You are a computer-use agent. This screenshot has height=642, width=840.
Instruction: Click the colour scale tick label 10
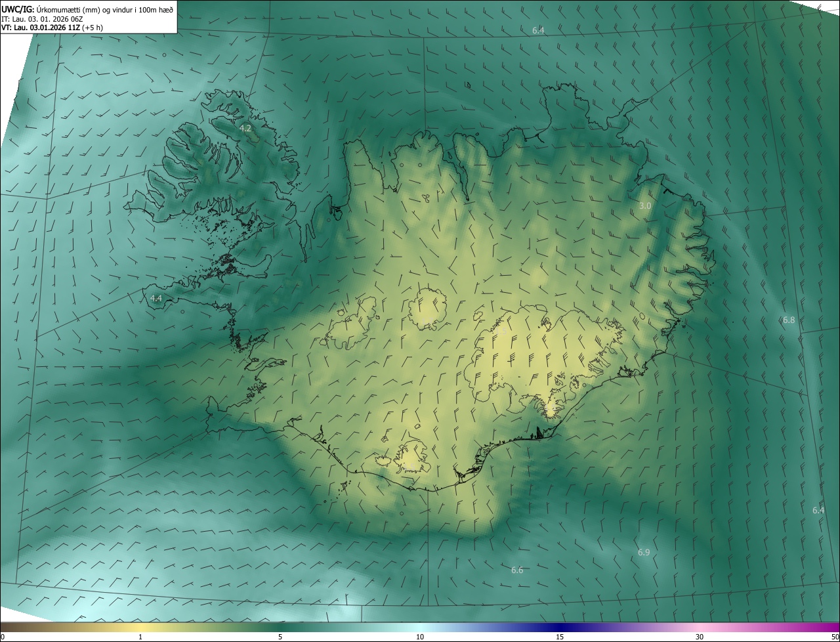pyautogui.click(x=420, y=637)
